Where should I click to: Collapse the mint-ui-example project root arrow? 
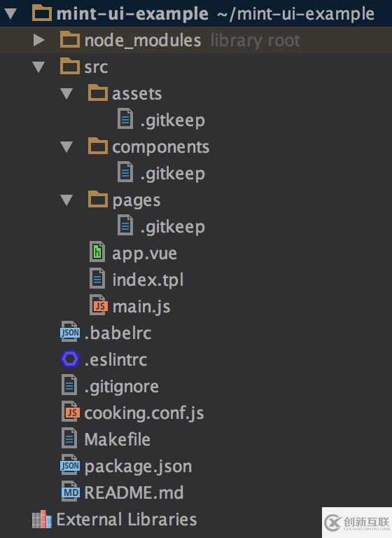click(x=10, y=13)
